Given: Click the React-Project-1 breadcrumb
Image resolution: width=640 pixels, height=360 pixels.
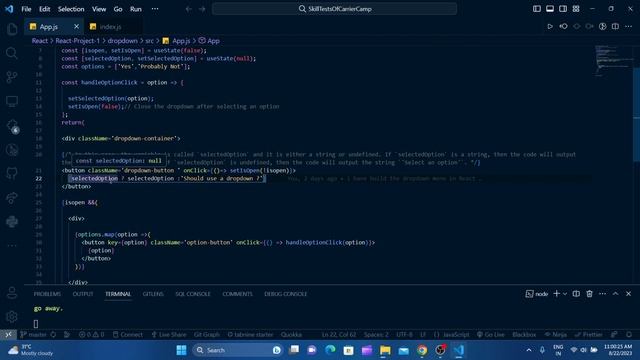Looking at the screenshot, I should 78,41.
